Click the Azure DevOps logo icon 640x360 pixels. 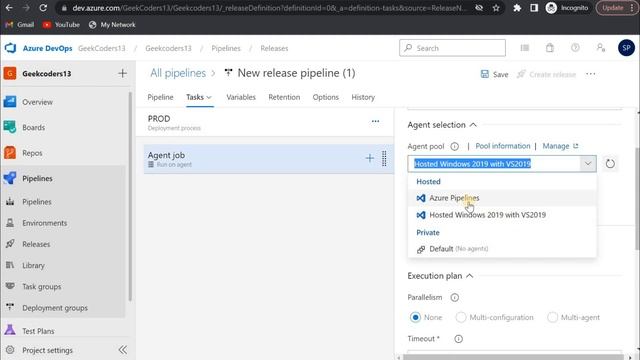click(10, 48)
